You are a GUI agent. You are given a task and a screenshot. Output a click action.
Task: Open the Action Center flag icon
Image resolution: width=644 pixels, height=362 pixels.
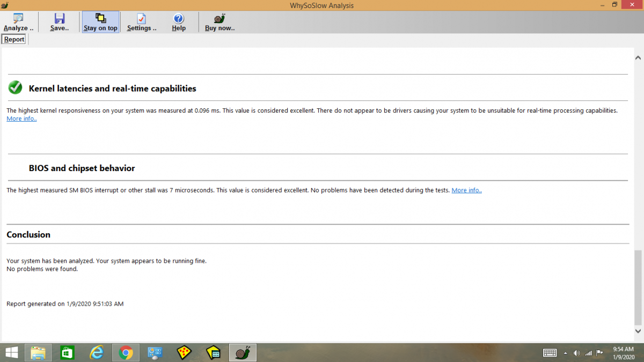click(599, 353)
